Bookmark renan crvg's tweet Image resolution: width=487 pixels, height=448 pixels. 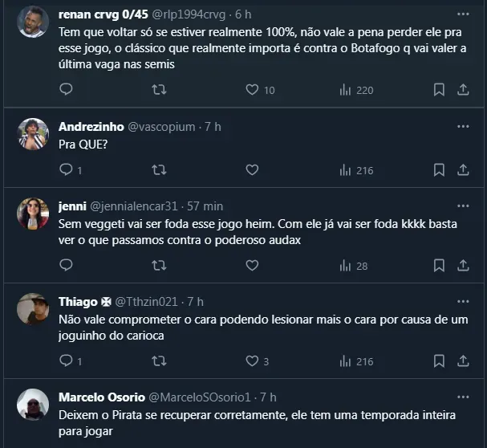click(439, 90)
